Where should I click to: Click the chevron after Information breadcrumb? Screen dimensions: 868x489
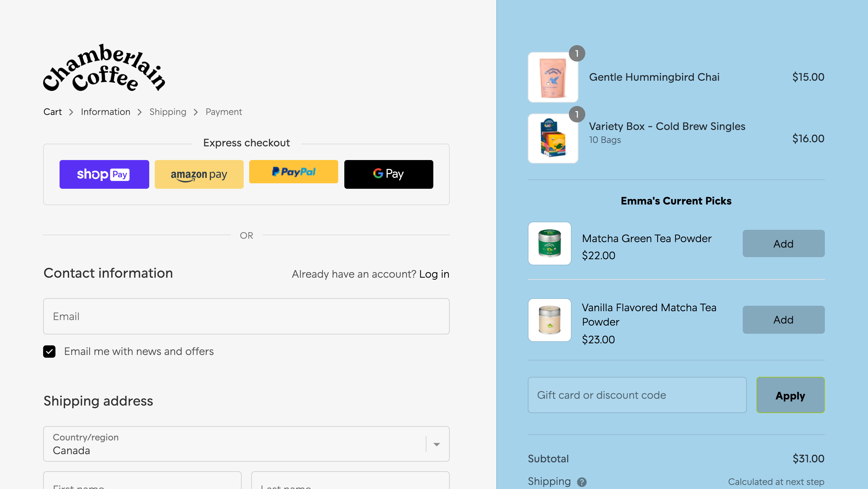point(140,112)
